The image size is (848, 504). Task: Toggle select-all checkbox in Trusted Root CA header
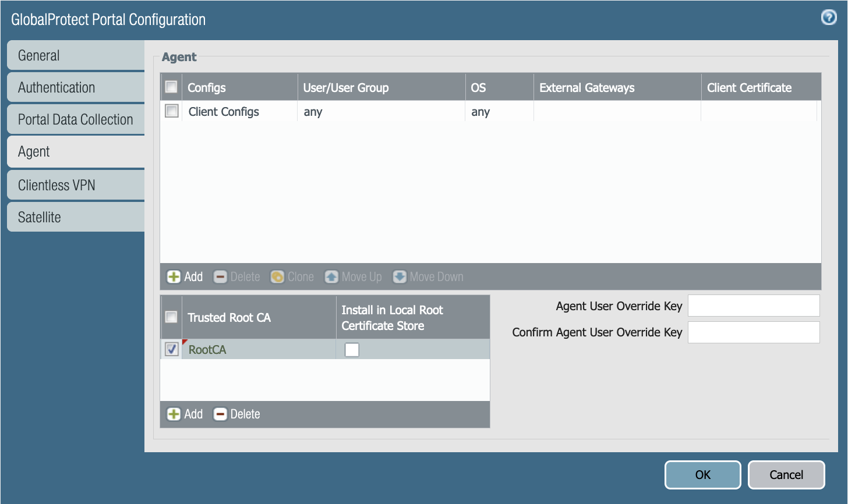171,317
